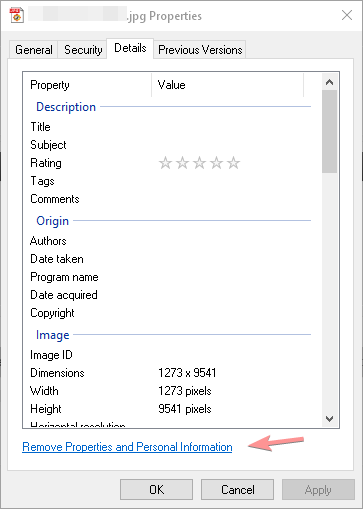This screenshot has height=509, width=363.
Task: Select the Title property row
Action: (170, 127)
